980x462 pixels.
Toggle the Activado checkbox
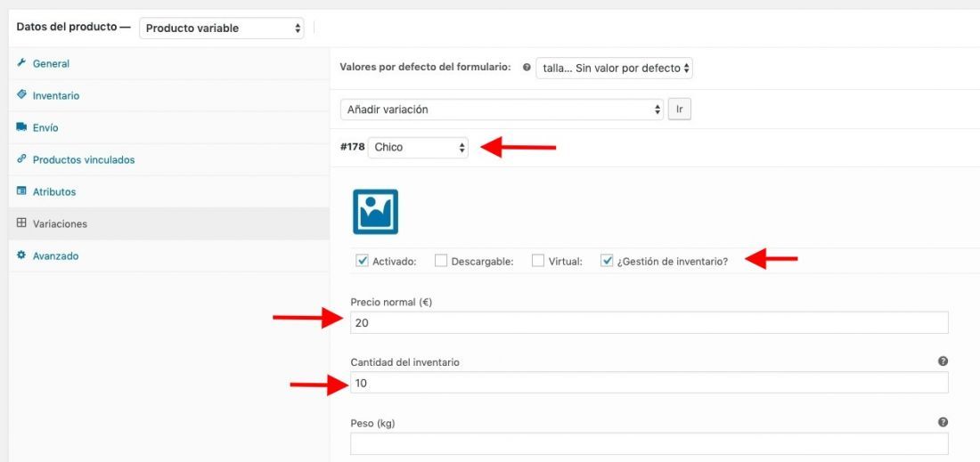pyautogui.click(x=361, y=261)
